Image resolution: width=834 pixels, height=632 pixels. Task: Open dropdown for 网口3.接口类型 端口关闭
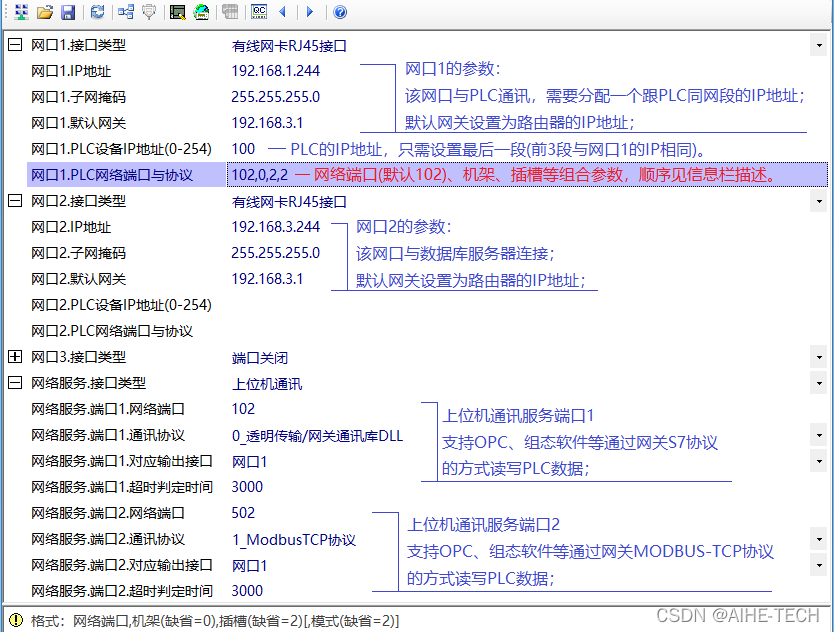click(819, 357)
